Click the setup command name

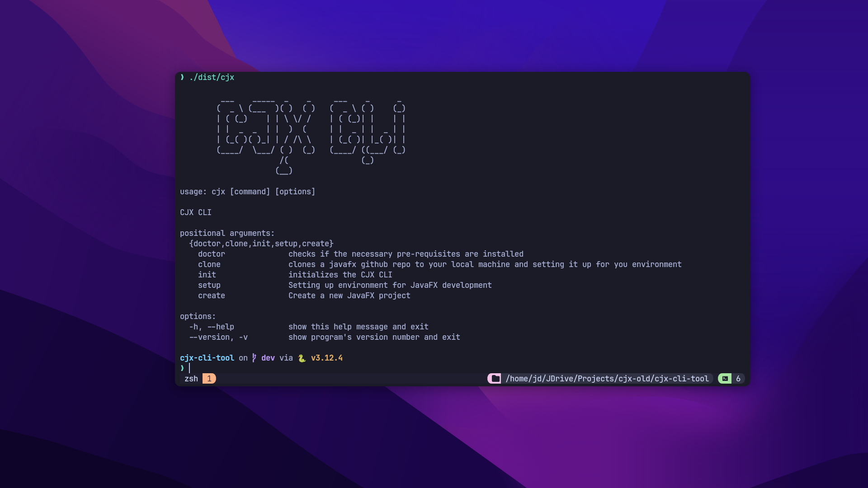[x=209, y=285]
